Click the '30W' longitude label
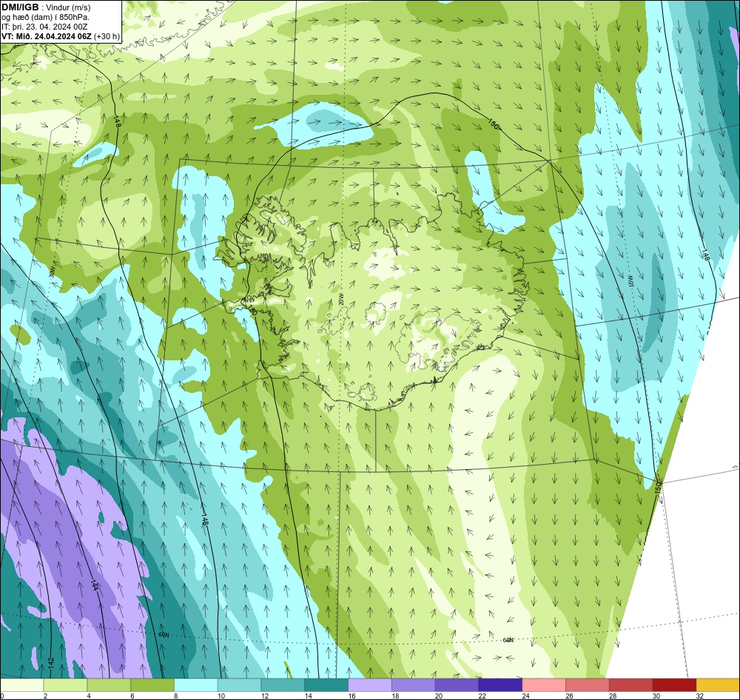Screen dimensions: 740x700 [52, 272]
